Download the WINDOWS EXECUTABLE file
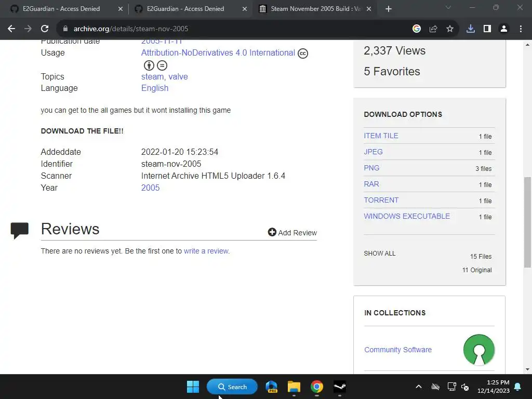The height and width of the screenshot is (399, 532). click(407, 216)
